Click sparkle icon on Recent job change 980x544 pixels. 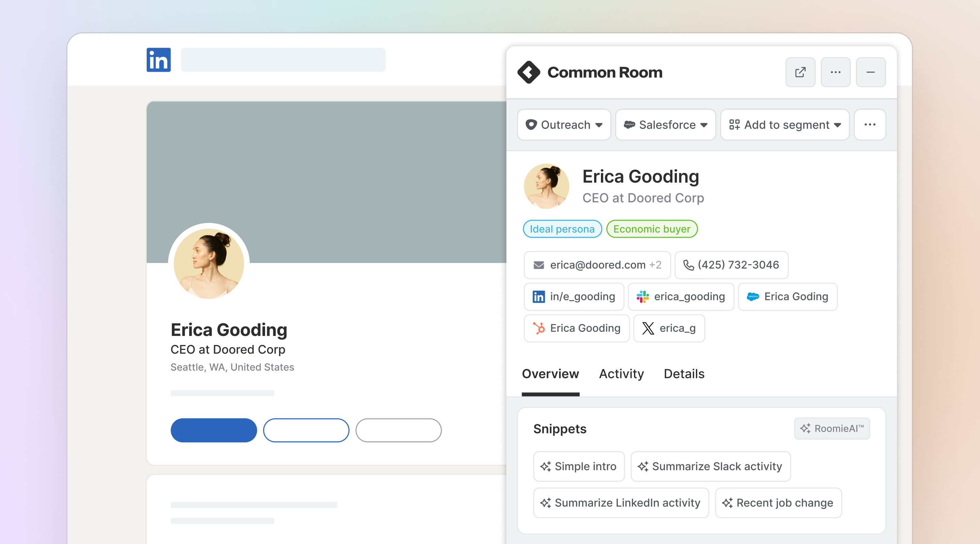[728, 503]
